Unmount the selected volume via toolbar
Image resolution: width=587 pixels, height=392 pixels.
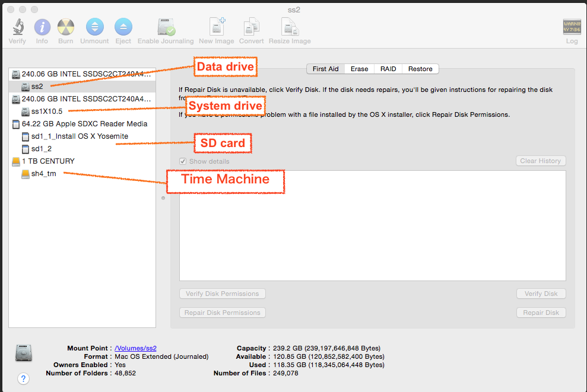[x=94, y=27]
